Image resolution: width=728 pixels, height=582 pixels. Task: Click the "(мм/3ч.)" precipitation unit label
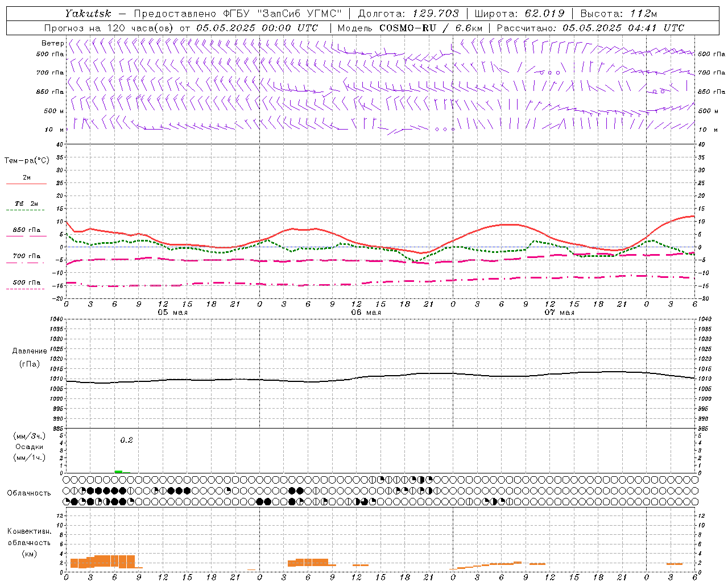pyautogui.click(x=29, y=436)
